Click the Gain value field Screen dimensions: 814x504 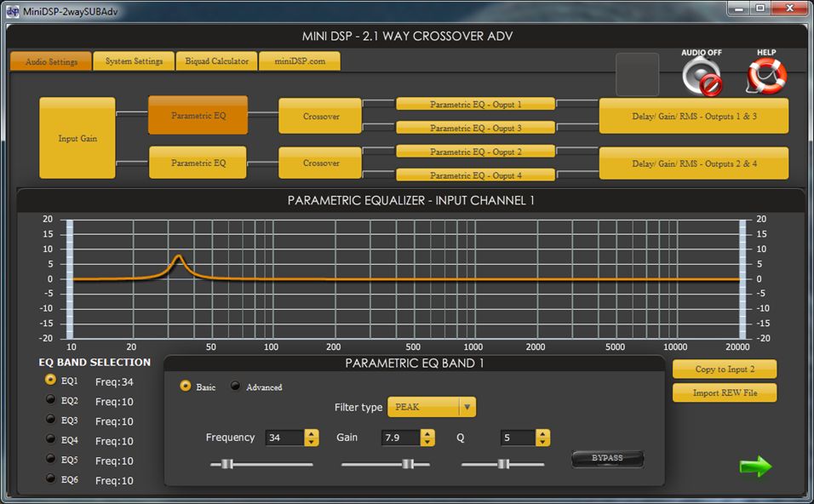pos(401,438)
